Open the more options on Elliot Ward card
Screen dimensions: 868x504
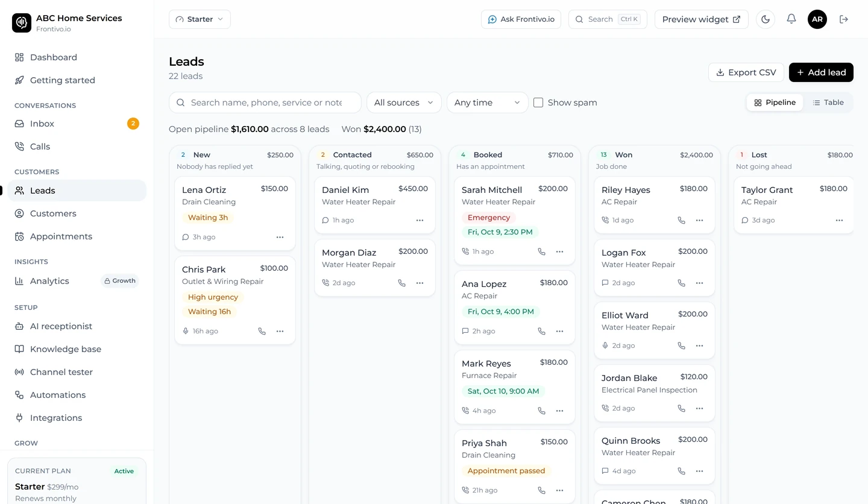(x=700, y=345)
